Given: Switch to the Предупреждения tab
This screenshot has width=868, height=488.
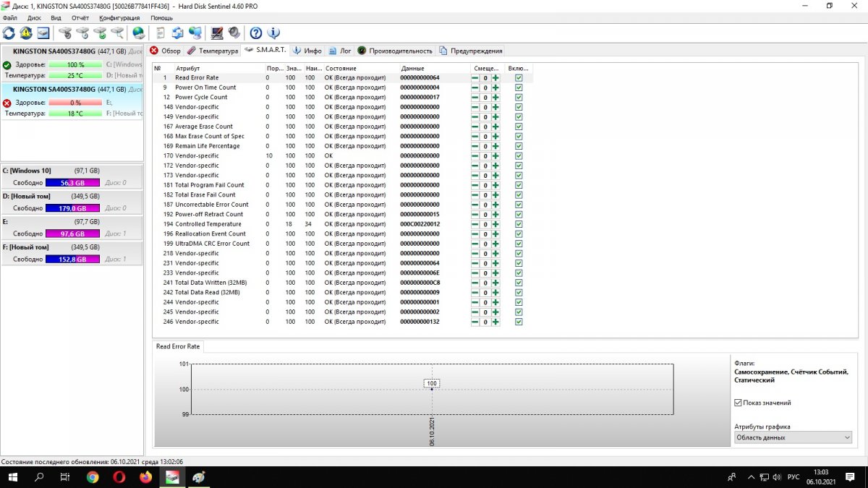Looking at the screenshot, I should pyautogui.click(x=470, y=51).
